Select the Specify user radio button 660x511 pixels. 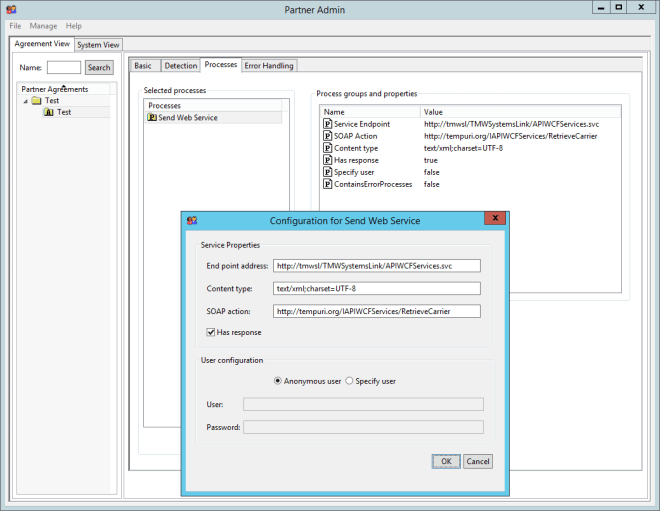pyautogui.click(x=349, y=381)
